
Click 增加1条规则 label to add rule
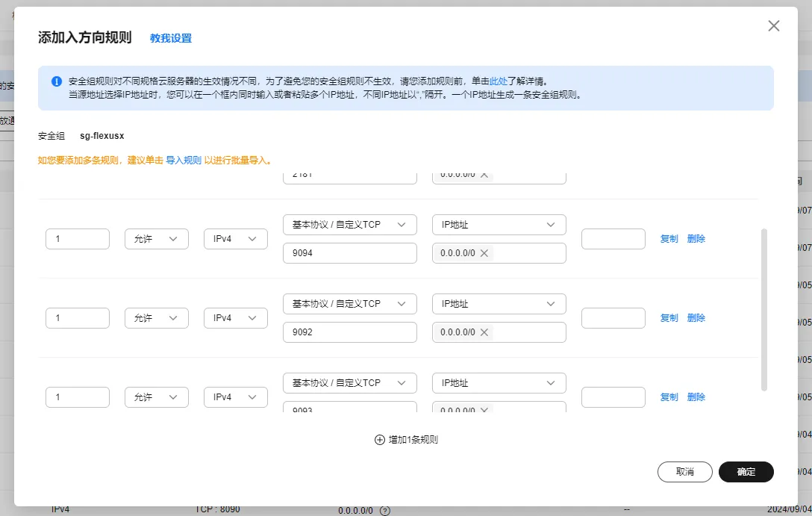pos(413,440)
